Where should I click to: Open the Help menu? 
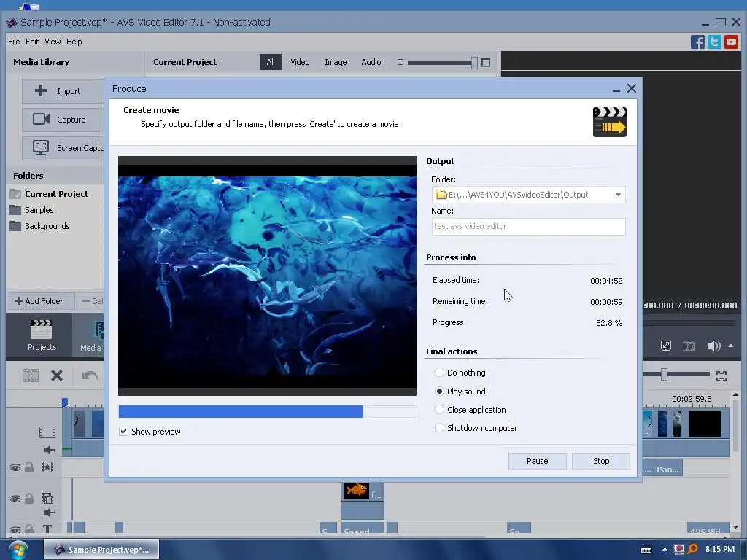(74, 42)
